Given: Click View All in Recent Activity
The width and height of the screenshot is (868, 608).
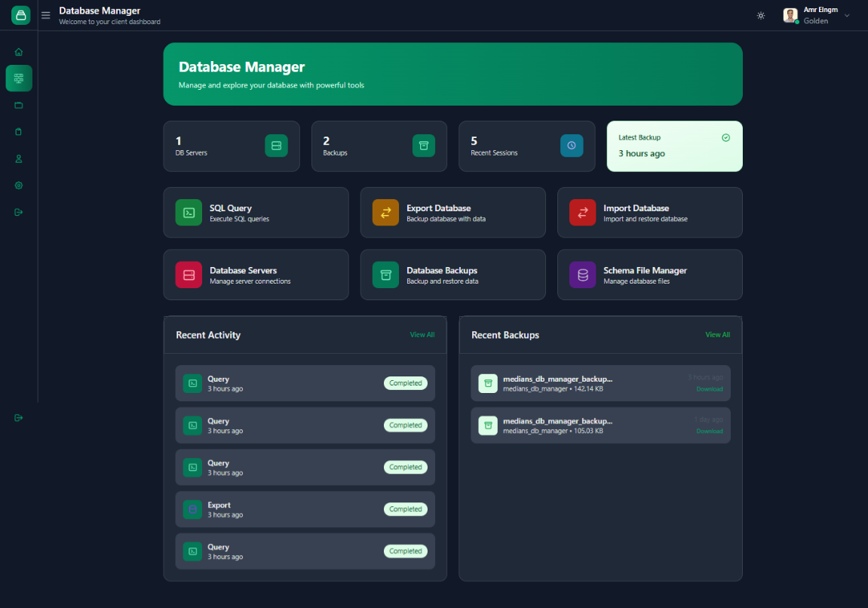Looking at the screenshot, I should coord(422,335).
